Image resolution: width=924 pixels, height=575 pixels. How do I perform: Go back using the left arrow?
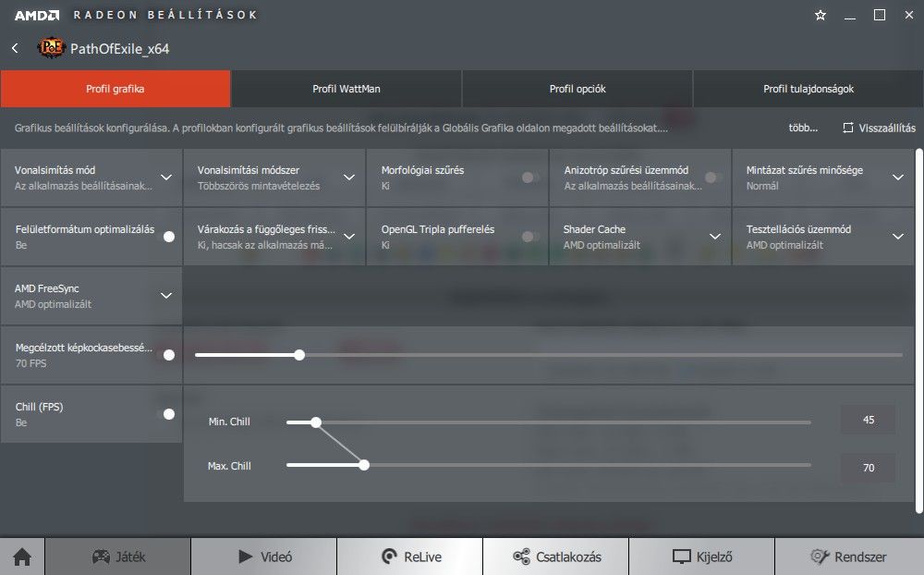tap(16, 48)
